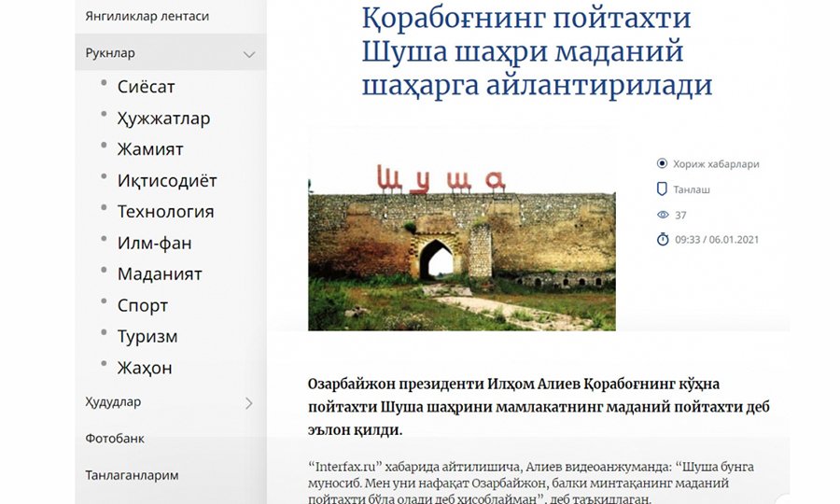
Task: Expand the Ҳудудлар section arrow
Action: [x=248, y=403]
